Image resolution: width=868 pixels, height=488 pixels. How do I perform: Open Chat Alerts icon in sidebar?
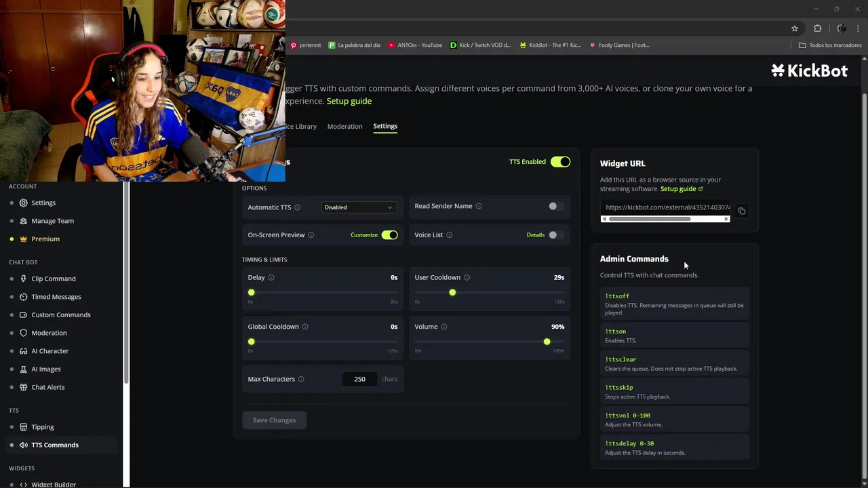point(24,387)
